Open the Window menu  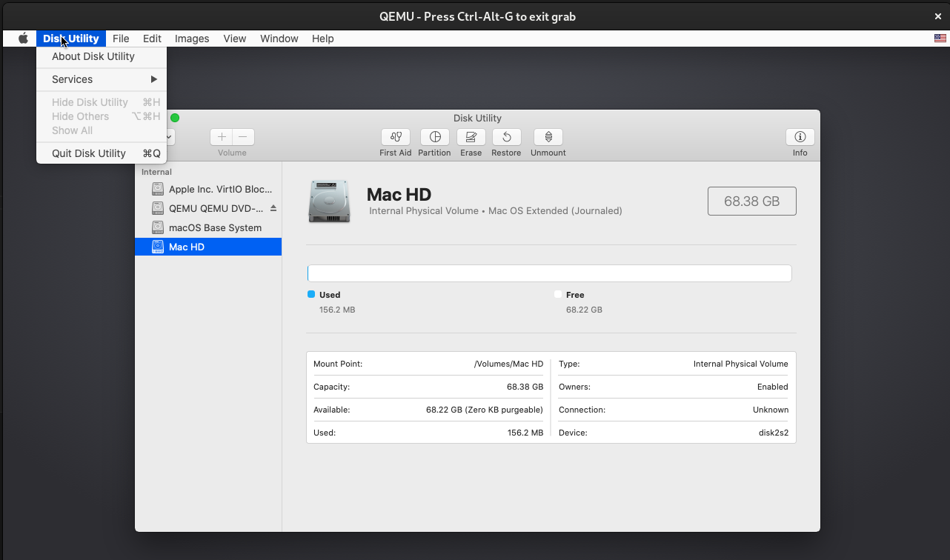tap(279, 39)
